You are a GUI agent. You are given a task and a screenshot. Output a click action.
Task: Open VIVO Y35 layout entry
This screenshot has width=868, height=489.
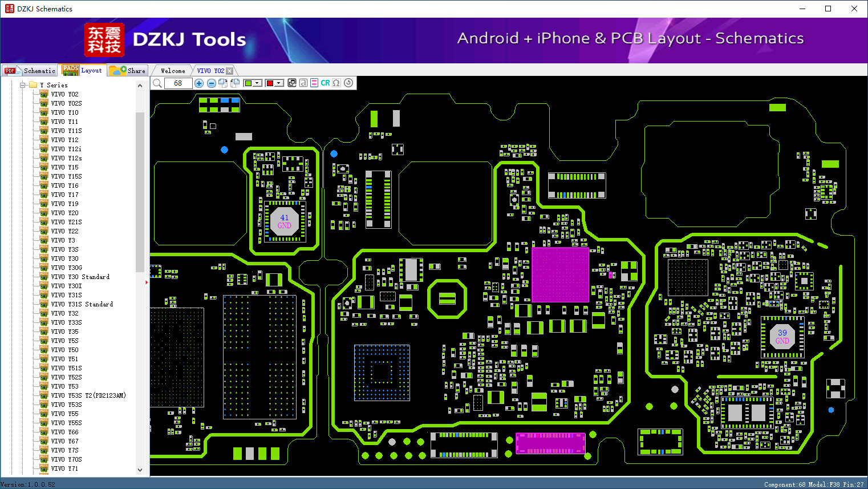click(x=64, y=332)
